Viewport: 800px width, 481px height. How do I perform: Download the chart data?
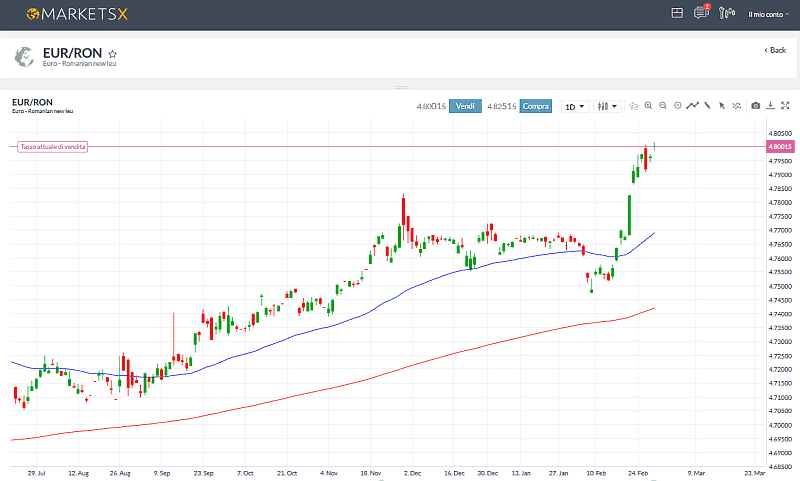[x=771, y=106]
